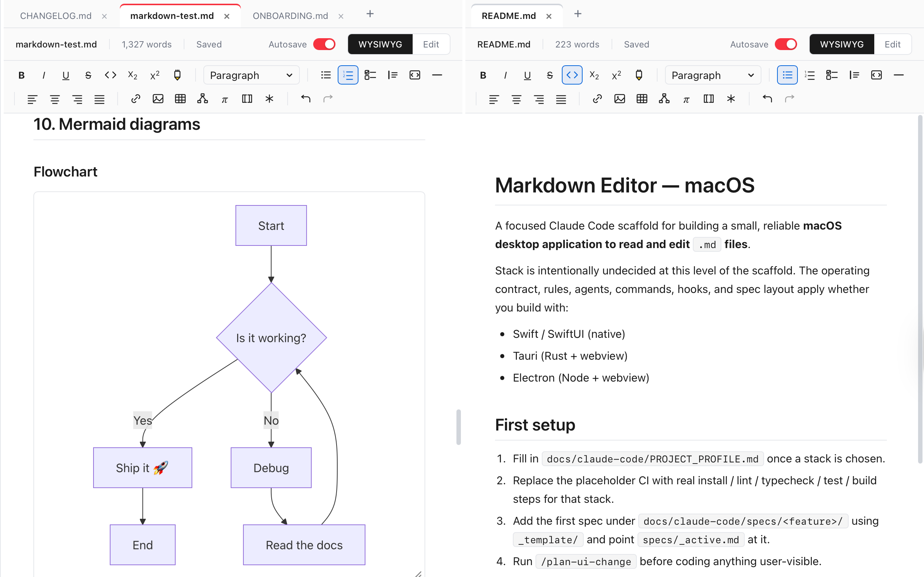Select WYSIWYG mode for README.md
This screenshot has height=577, width=924.
pyautogui.click(x=842, y=44)
